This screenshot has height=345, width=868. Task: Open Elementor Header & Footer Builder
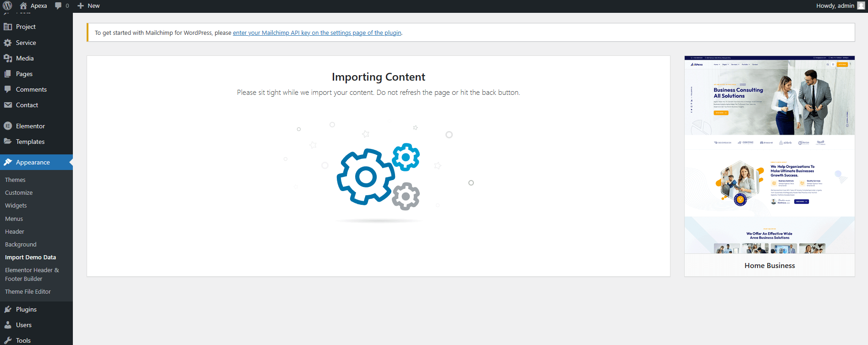point(32,274)
